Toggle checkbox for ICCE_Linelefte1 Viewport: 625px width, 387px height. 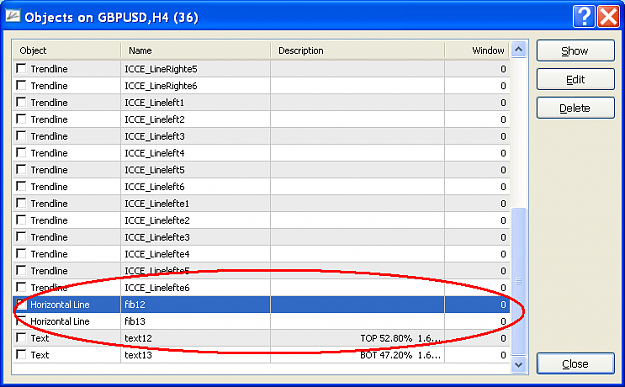21,203
